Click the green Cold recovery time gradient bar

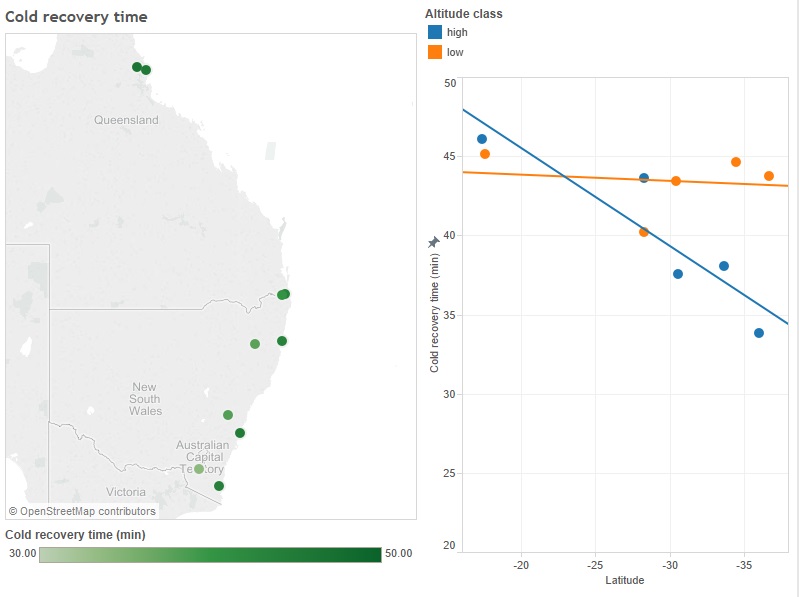click(210, 555)
